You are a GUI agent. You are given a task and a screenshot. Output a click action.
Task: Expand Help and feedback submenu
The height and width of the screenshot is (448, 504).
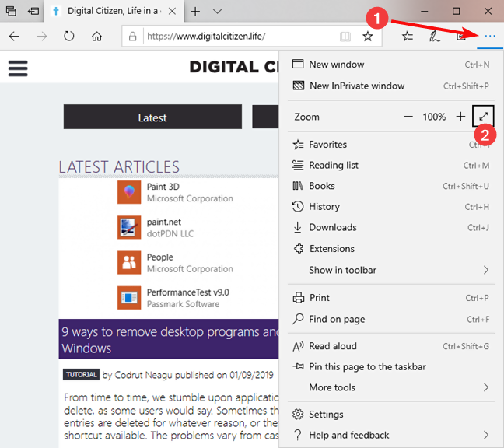click(391, 435)
